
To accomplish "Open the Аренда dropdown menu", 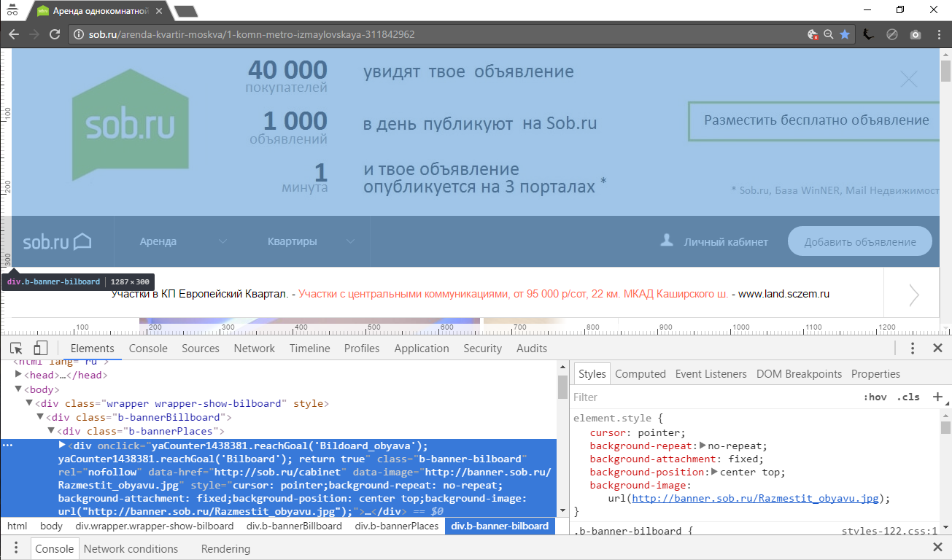I will 183,241.
